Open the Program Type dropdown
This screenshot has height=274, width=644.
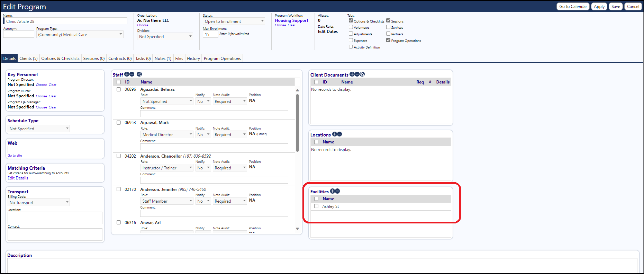[x=80, y=34]
